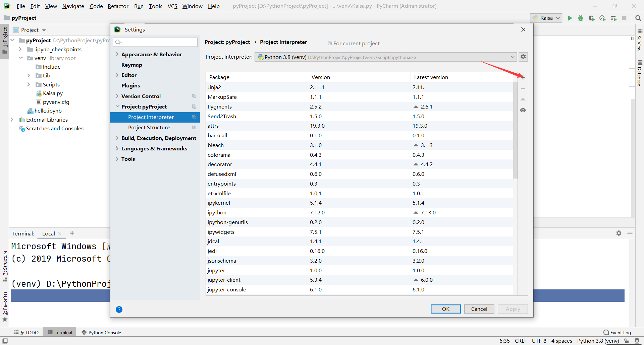The width and height of the screenshot is (644, 345).
Task: Expand the Tools settings section
Action: (117, 159)
